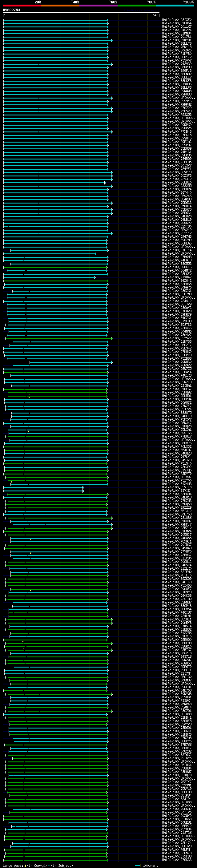Click the UniRef100_C1AEG7 hit label
Viewport: 197px width, 868px height.
click(177, 389)
